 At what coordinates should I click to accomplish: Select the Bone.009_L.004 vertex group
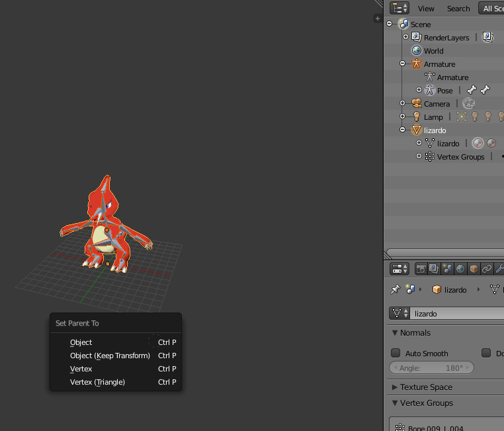pos(446,428)
